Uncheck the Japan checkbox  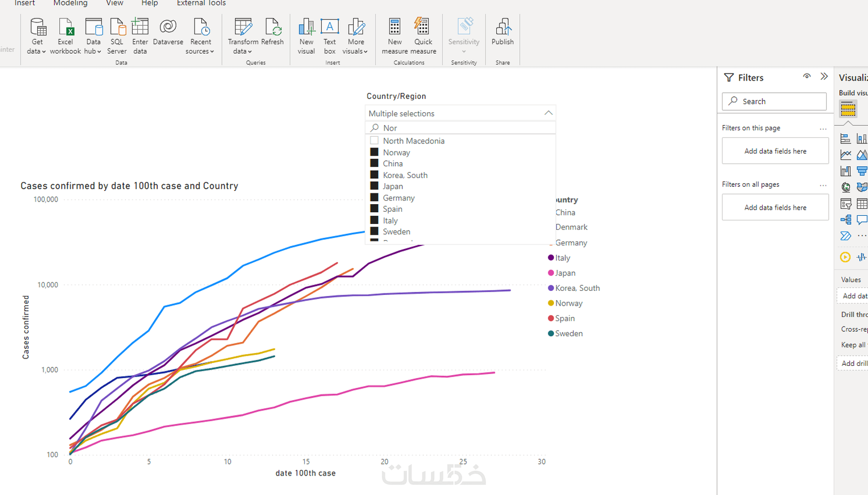click(x=374, y=186)
